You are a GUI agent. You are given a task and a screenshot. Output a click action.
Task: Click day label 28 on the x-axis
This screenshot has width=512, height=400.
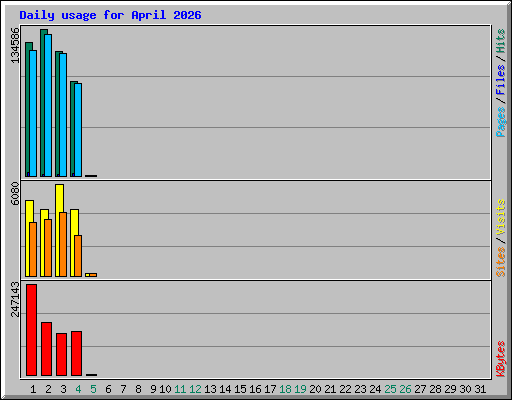pyautogui.click(x=435, y=389)
